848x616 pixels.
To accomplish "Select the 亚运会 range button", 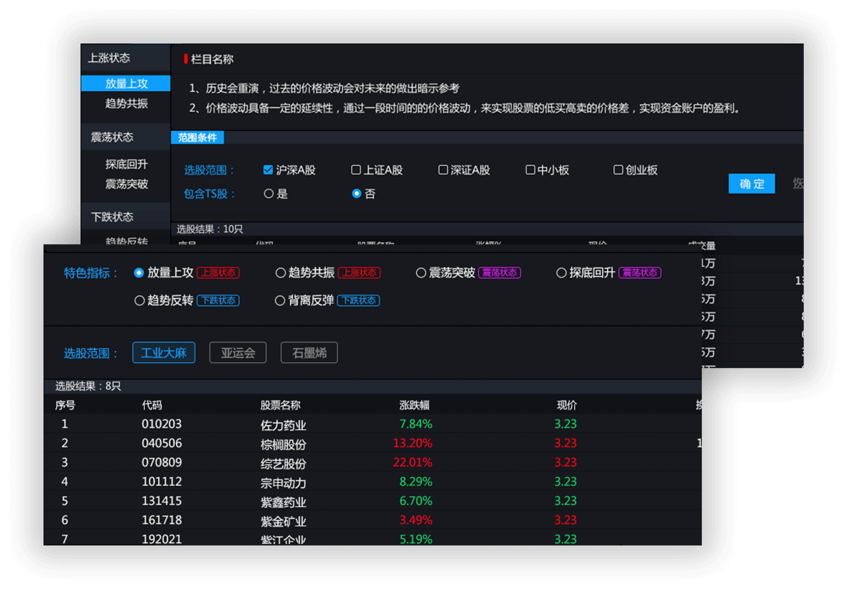I will [x=238, y=353].
